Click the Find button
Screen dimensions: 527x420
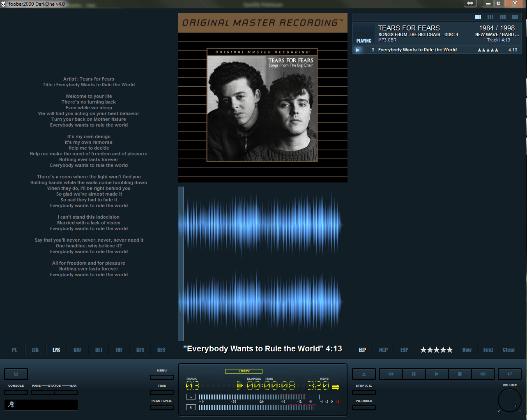[488, 350]
